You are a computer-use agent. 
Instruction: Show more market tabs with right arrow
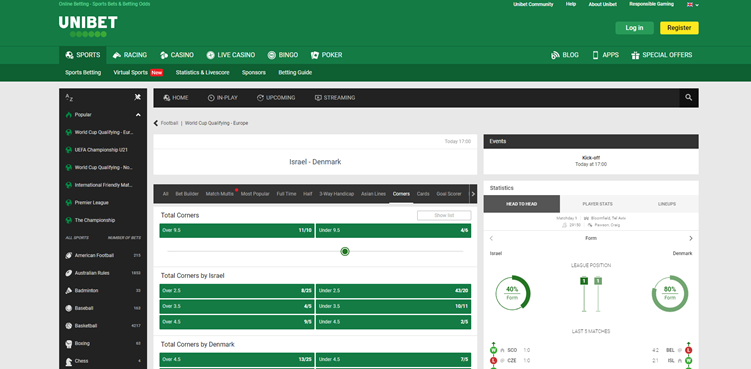click(x=473, y=194)
